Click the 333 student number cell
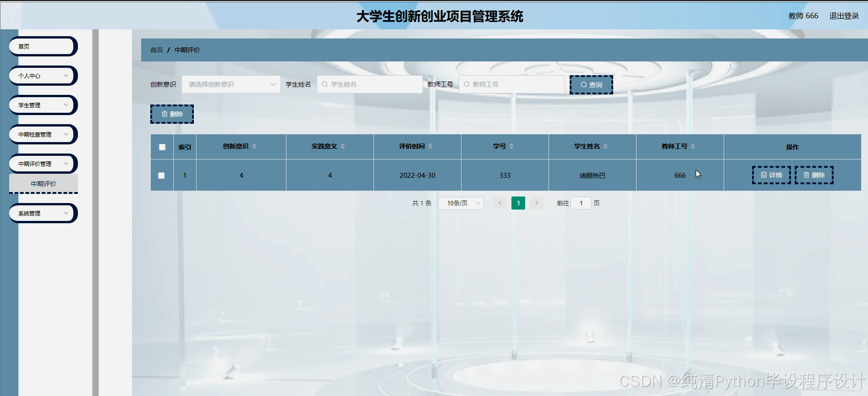The width and height of the screenshot is (868, 396). point(505,176)
